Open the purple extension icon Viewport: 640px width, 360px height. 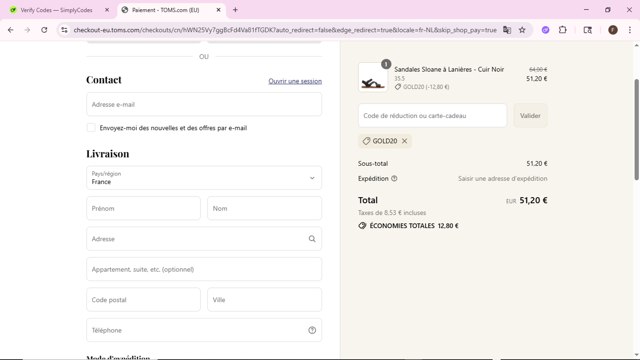(545, 30)
